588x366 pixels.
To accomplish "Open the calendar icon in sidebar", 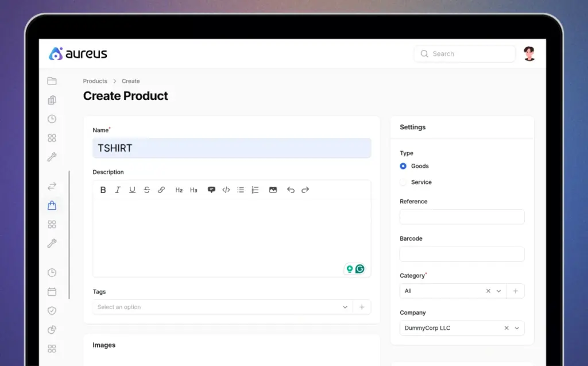I will click(52, 292).
